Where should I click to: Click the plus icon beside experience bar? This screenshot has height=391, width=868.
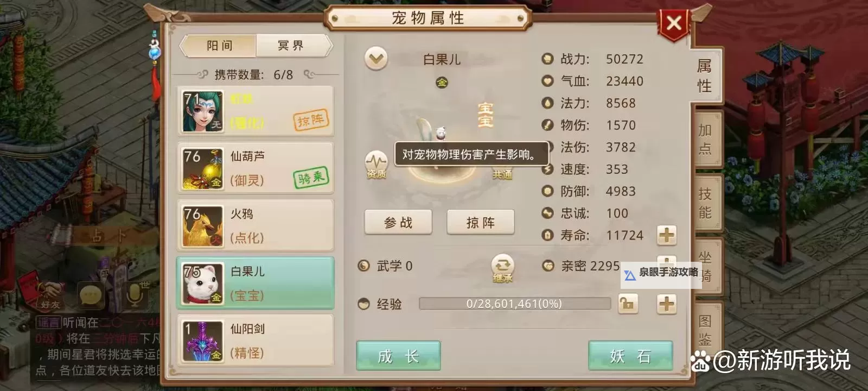click(x=667, y=304)
